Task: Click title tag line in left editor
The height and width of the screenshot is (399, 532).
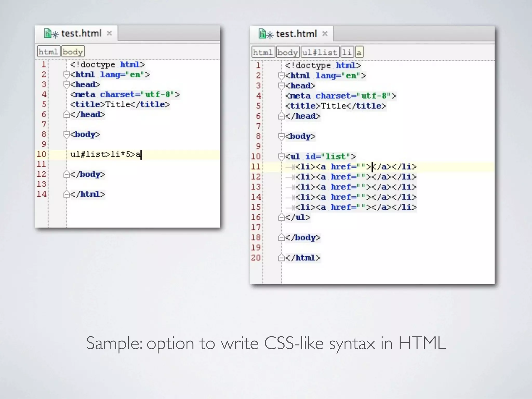Action: click(x=120, y=104)
